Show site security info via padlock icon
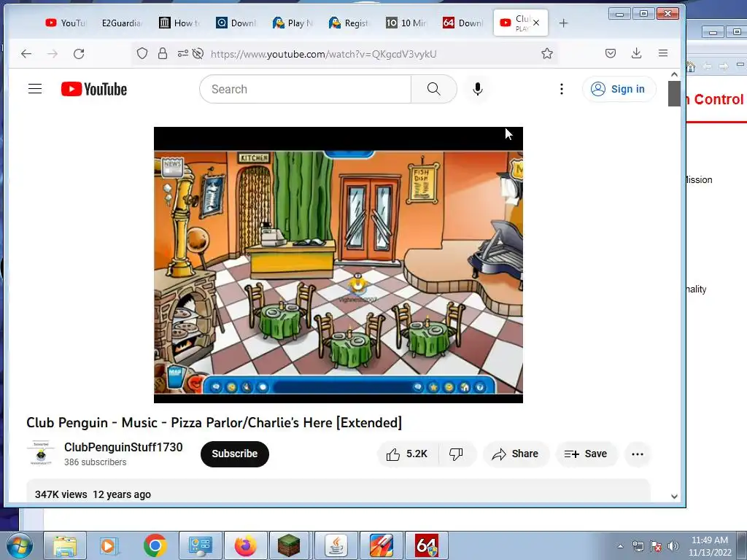Screen dimensions: 747x560 pyautogui.click(x=163, y=53)
